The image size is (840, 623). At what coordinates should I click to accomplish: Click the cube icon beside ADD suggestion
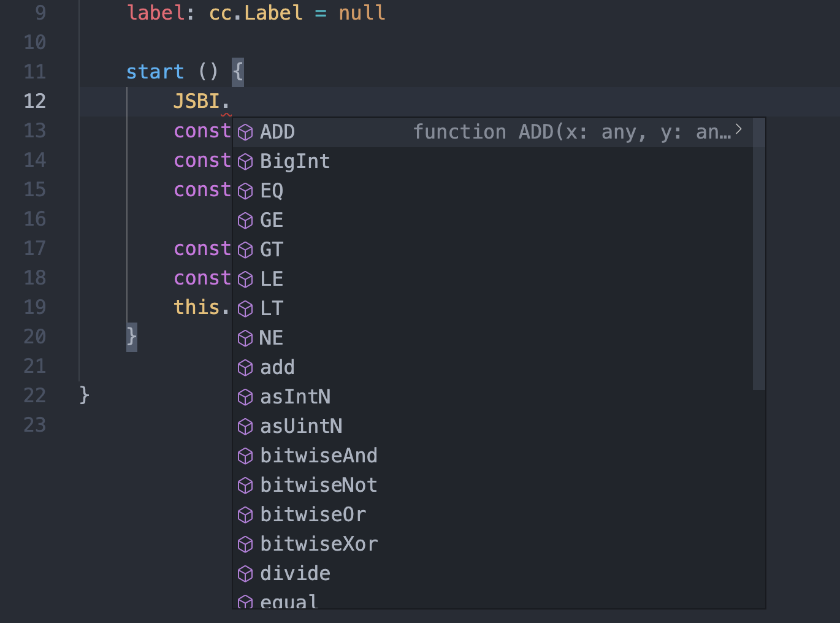click(x=245, y=132)
